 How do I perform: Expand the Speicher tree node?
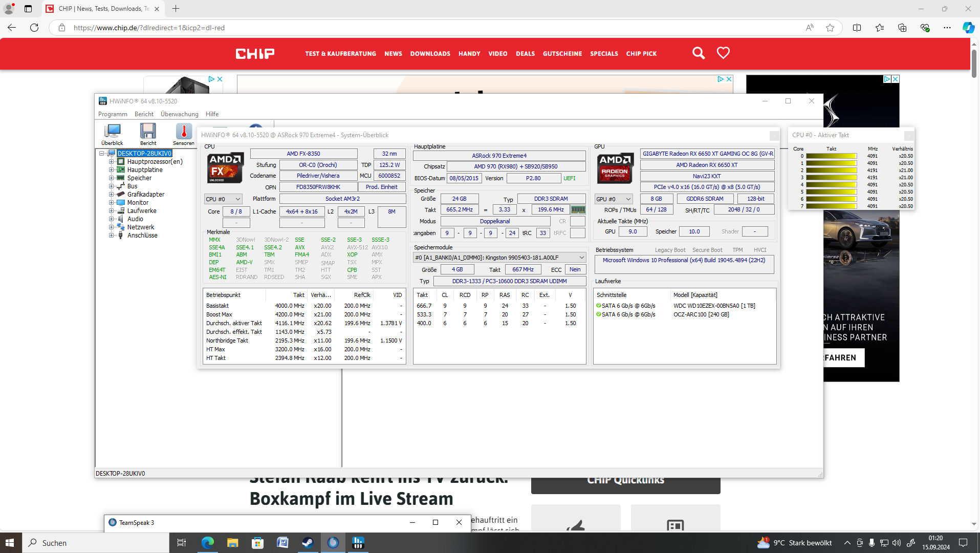(x=111, y=178)
